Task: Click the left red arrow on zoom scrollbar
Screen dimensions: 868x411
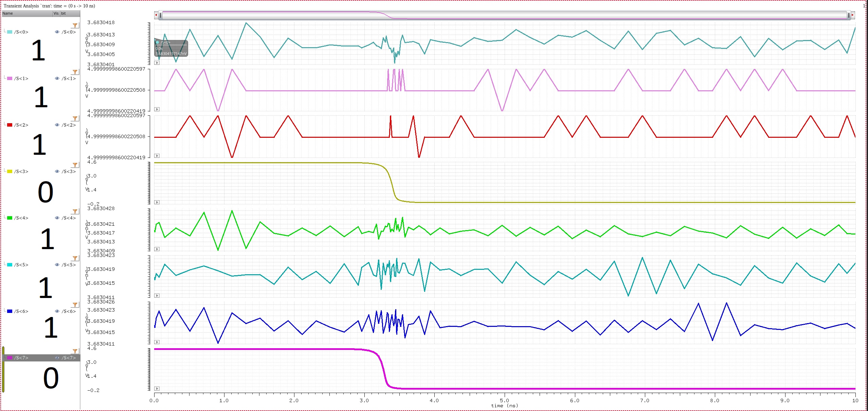Action: tap(156, 15)
